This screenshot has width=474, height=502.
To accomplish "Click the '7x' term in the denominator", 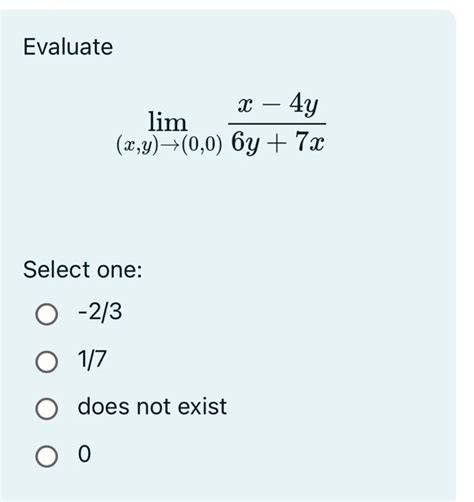I will (x=310, y=141).
